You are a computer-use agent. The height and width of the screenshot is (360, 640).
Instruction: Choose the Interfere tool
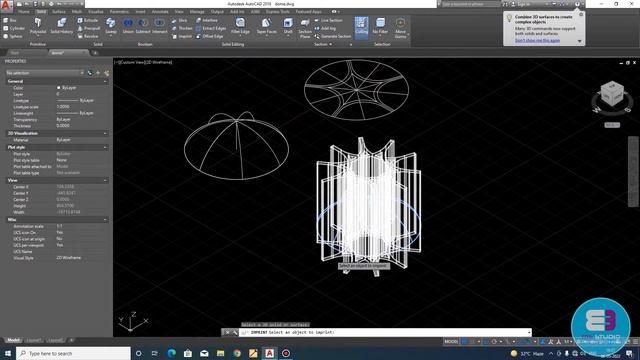tap(207, 20)
